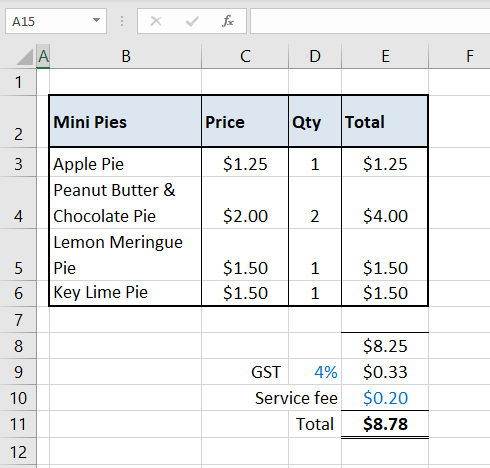Click Key Lime Pie price in column C
The image size is (490, 468).
(x=245, y=293)
